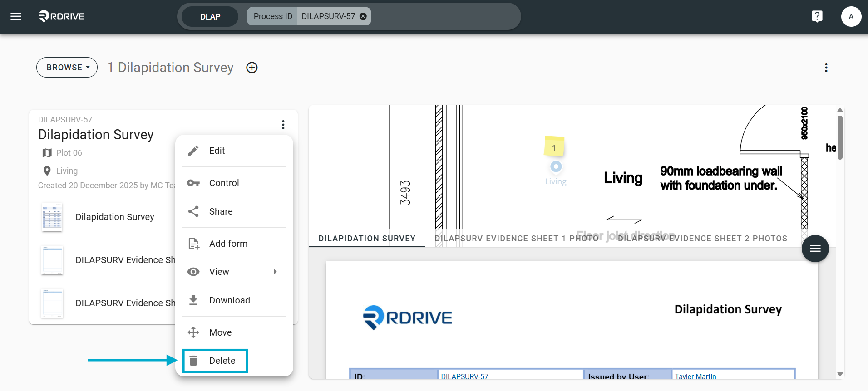868x391 pixels.
Task: Click the preview panel vertical scrollbar
Action: pos(840,137)
